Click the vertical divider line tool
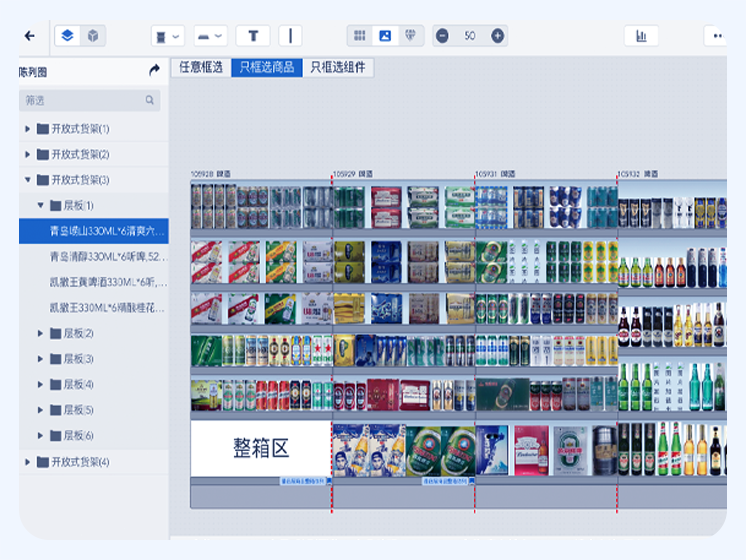The height and width of the screenshot is (560, 746). pos(290,36)
